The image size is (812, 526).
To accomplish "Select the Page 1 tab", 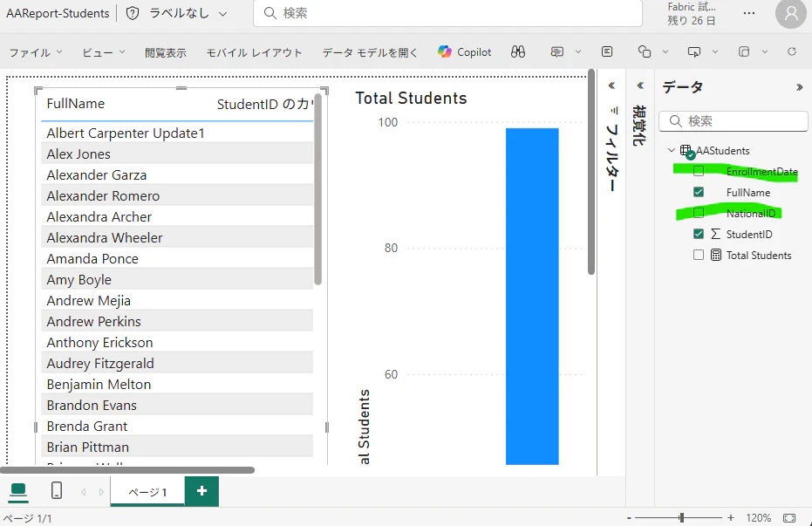I will pos(147,492).
